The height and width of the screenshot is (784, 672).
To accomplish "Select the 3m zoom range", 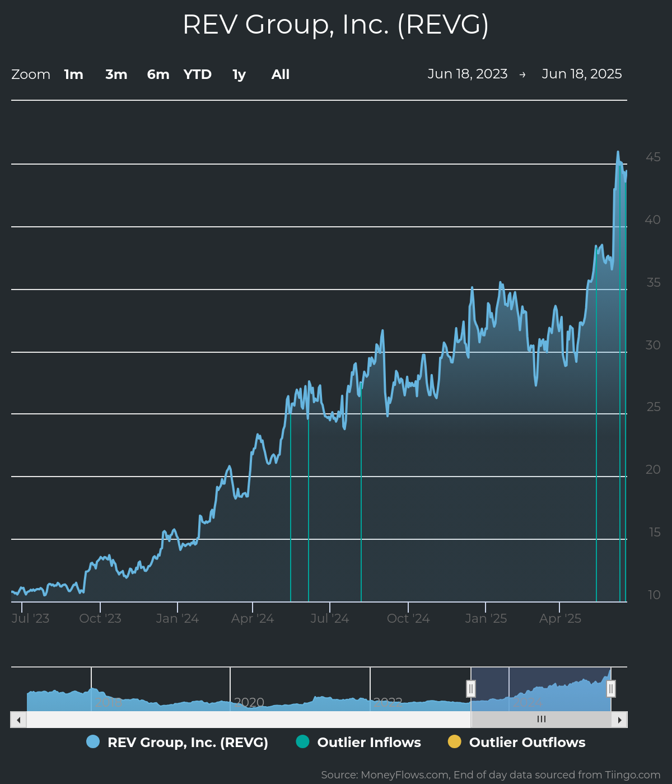I will (116, 74).
